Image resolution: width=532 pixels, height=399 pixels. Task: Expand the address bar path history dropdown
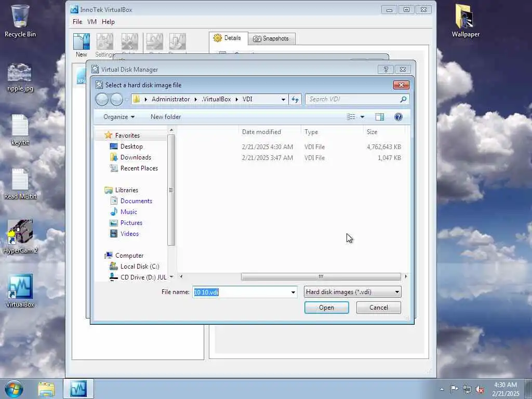[283, 99]
